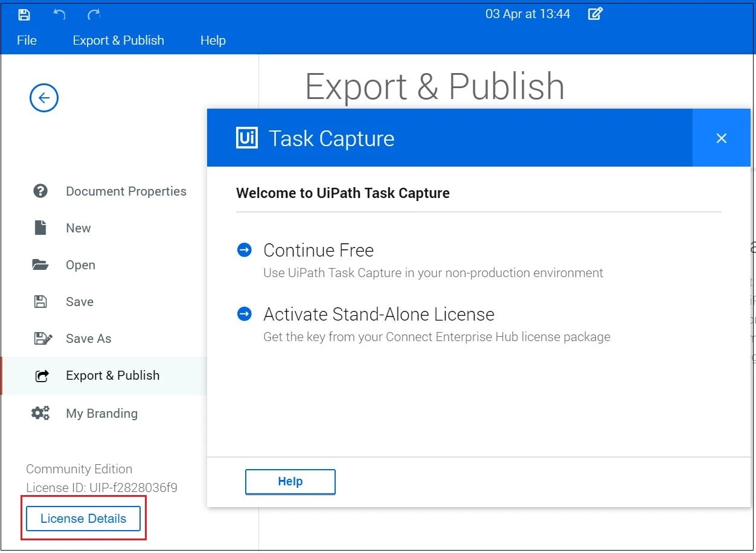Choose Continue Free option

[x=318, y=250]
